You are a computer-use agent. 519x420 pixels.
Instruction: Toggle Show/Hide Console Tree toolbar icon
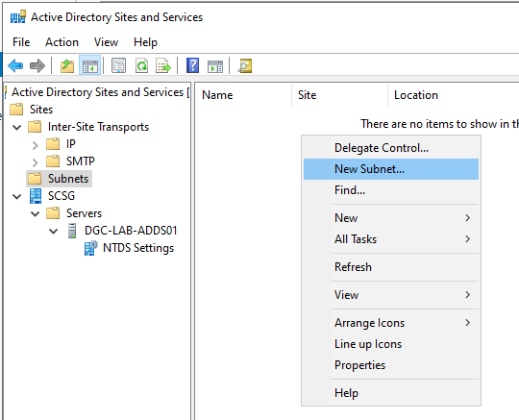tap(90, 66)
